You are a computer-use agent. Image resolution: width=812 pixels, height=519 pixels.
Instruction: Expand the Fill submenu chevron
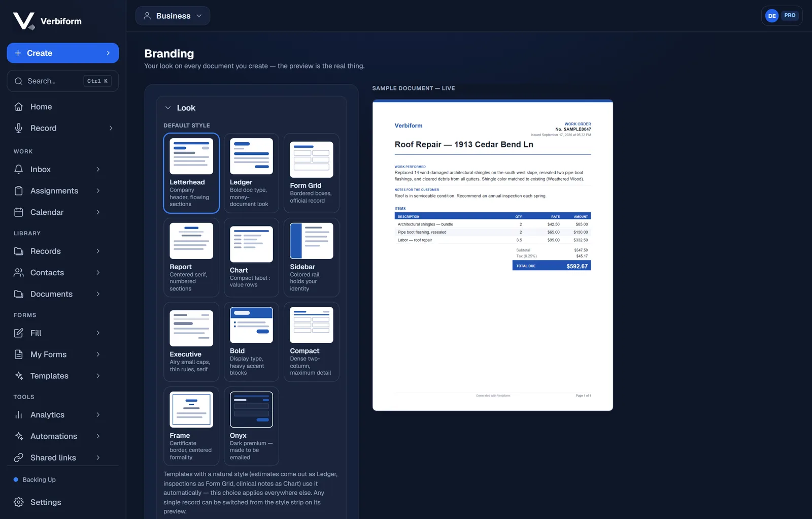[x=98, y=333]
